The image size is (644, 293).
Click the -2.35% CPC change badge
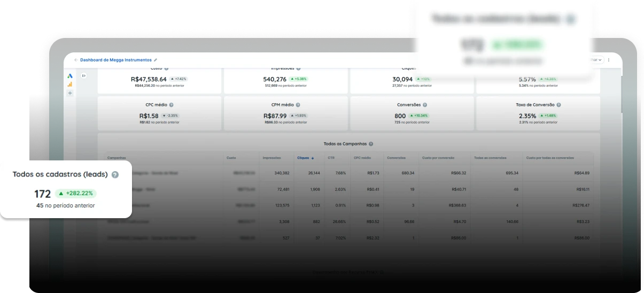coord(171,116)
